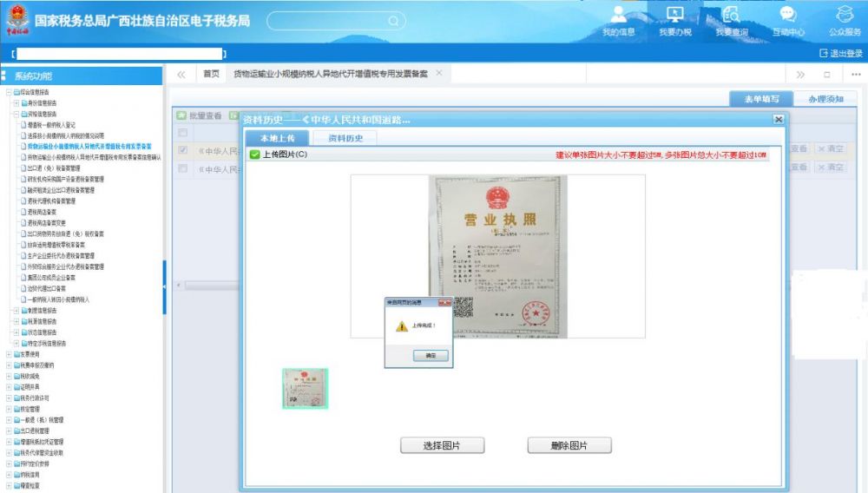Switch to the 资料历史 tab

(345, 138)
